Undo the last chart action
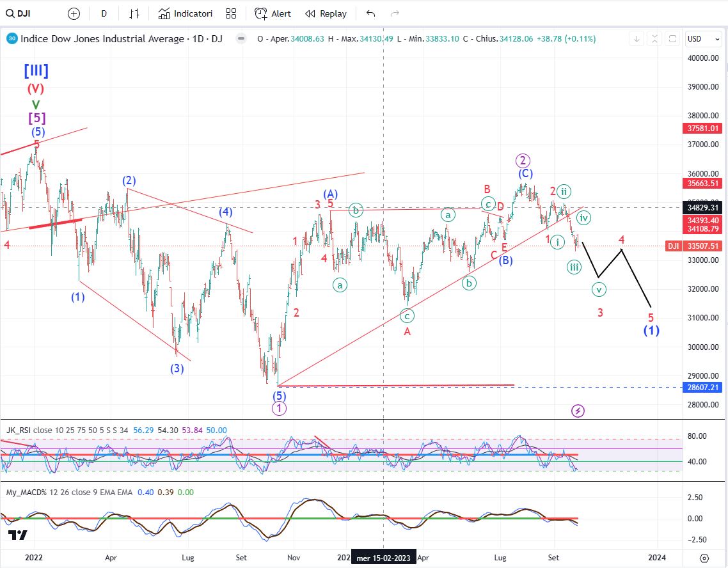 (370, 14)
